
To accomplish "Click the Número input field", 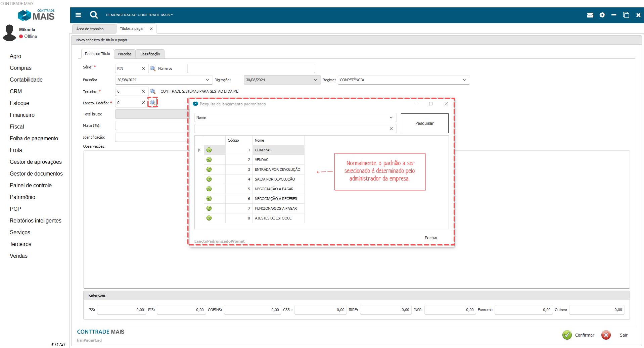I will [251, 68].
